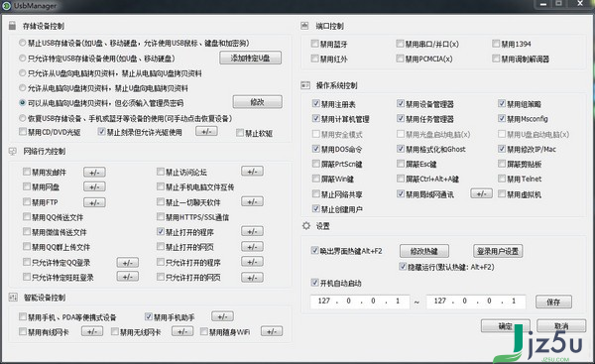
Task: Click the 保存 button
Action: (x=553, y=302)
